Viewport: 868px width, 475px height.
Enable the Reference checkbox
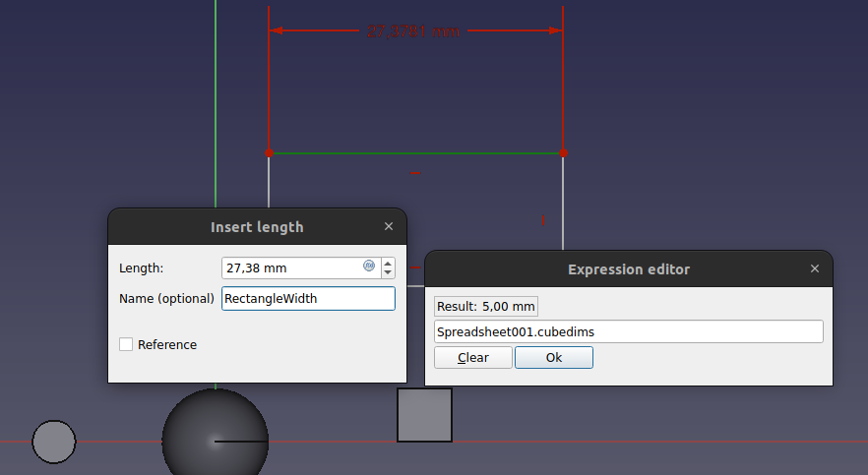126,344
